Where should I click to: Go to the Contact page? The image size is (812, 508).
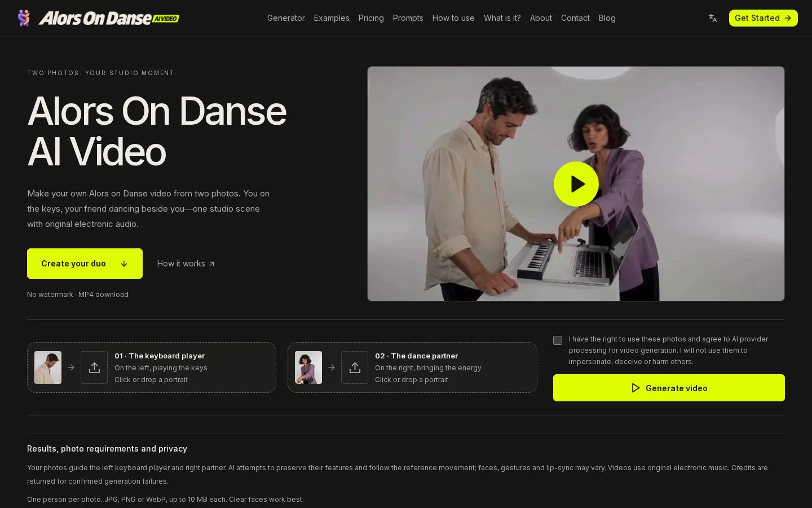(575, 18)
